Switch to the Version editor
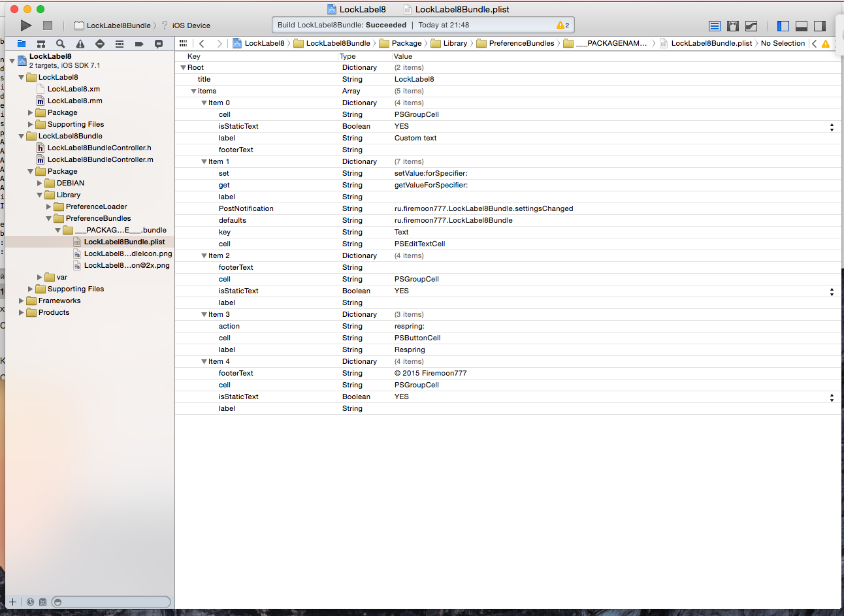The image size is (844, 616). (x=751, y=26)
